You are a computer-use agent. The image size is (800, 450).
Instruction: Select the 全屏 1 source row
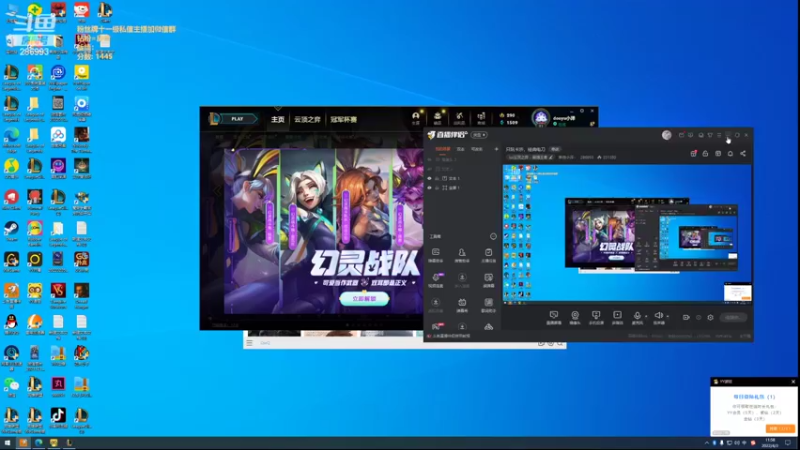pos(462,188)
